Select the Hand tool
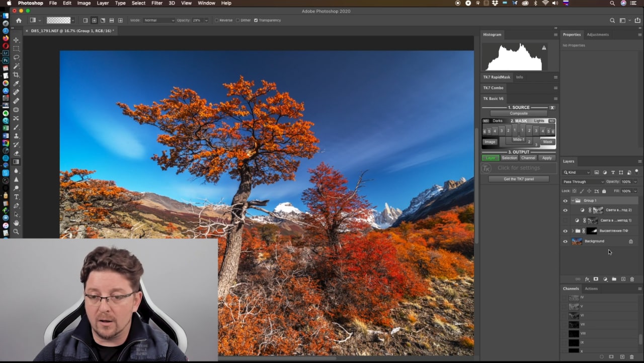 [16, 223]
